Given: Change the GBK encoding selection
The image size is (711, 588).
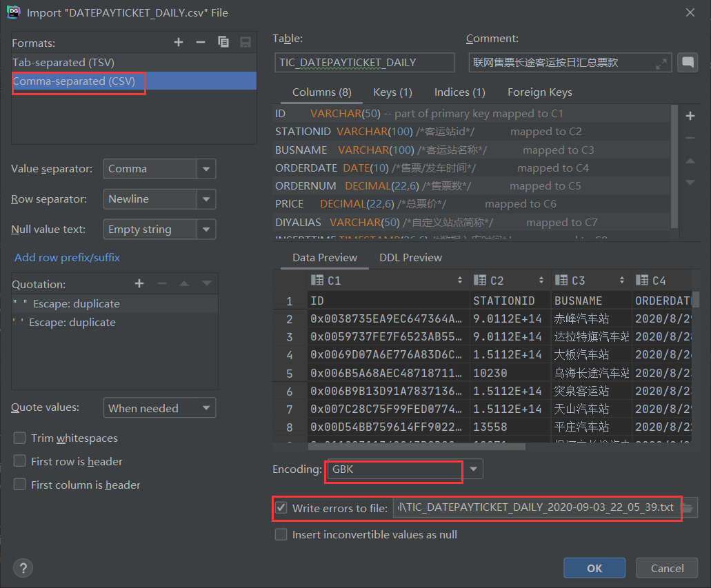Looking at the screenshot, I should [473, 469].
